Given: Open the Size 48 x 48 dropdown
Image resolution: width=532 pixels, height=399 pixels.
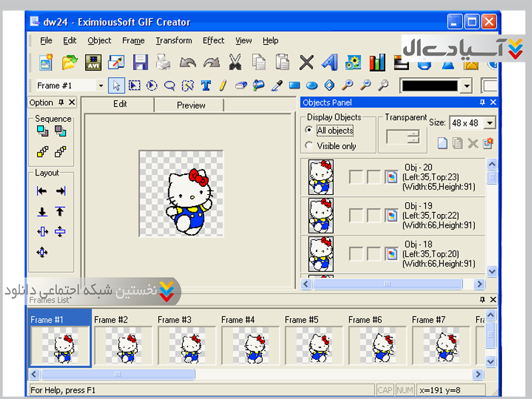Looking at the screenshot, I should 490,123.
